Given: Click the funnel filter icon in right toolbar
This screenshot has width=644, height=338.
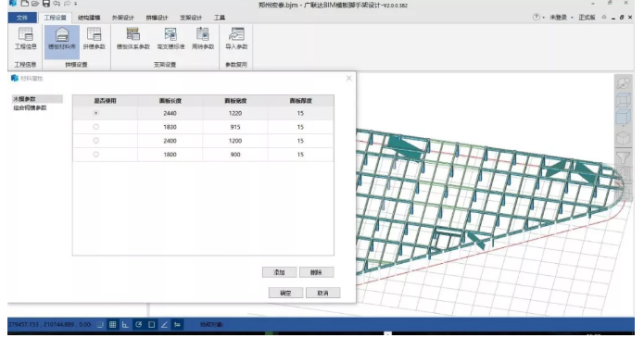Looking at the screenshot, I should 623,157.
